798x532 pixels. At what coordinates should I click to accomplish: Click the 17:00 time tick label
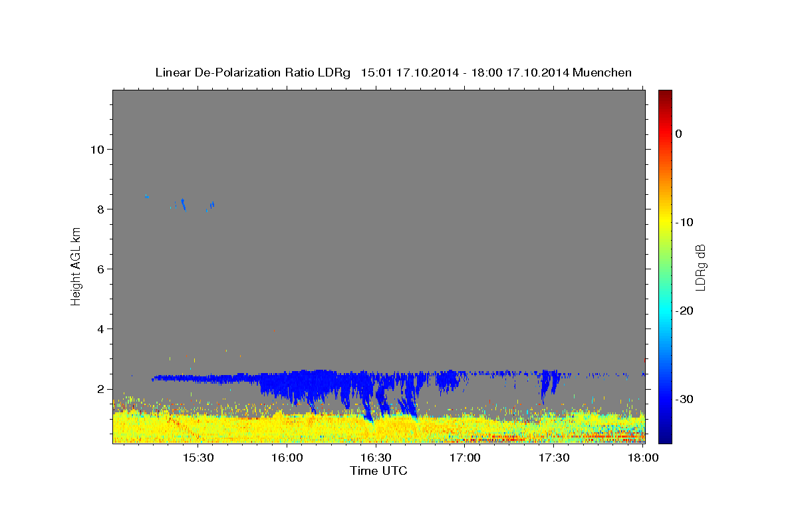pos(465,458)
